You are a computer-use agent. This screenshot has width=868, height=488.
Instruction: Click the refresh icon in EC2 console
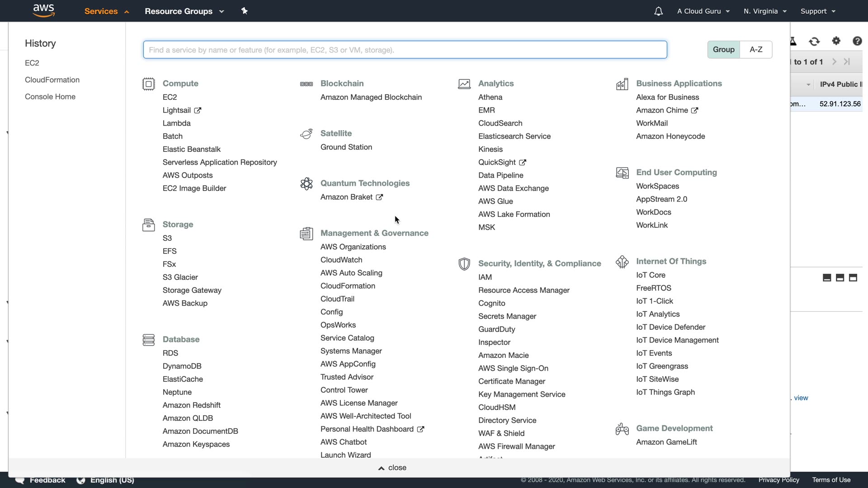(x=814, y=42)
